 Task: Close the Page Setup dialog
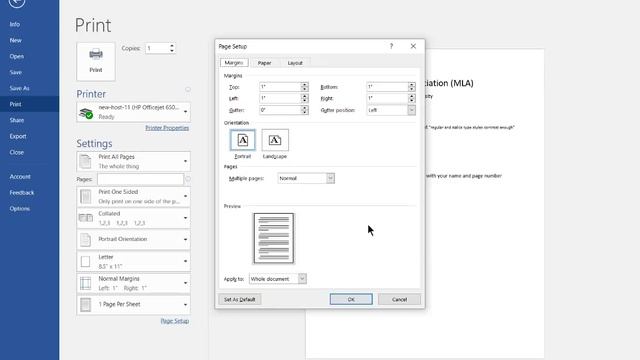point(413,46)
